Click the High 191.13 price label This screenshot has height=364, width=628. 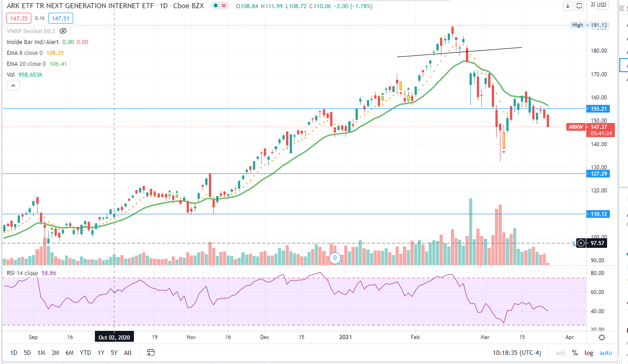590,25
